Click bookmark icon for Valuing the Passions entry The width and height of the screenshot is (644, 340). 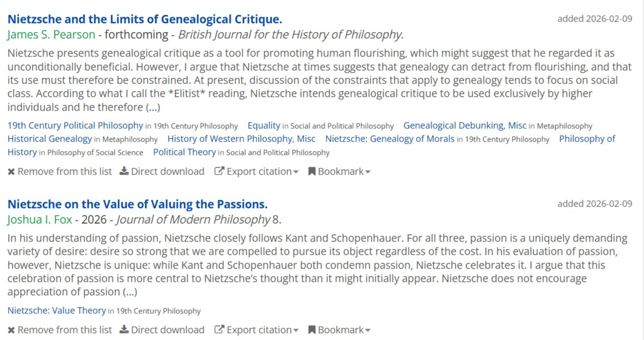(312, 330)
